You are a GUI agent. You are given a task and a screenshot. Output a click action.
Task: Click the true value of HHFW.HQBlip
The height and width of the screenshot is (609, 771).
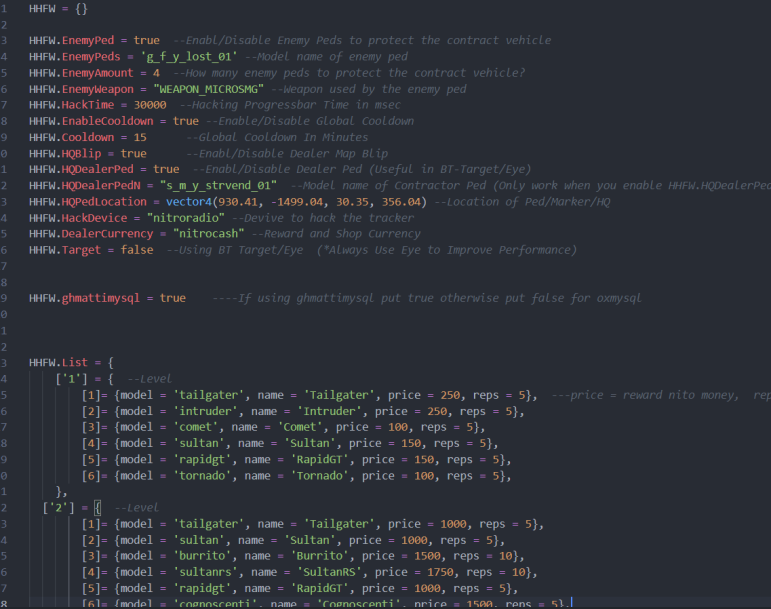(x=134, y=153)
